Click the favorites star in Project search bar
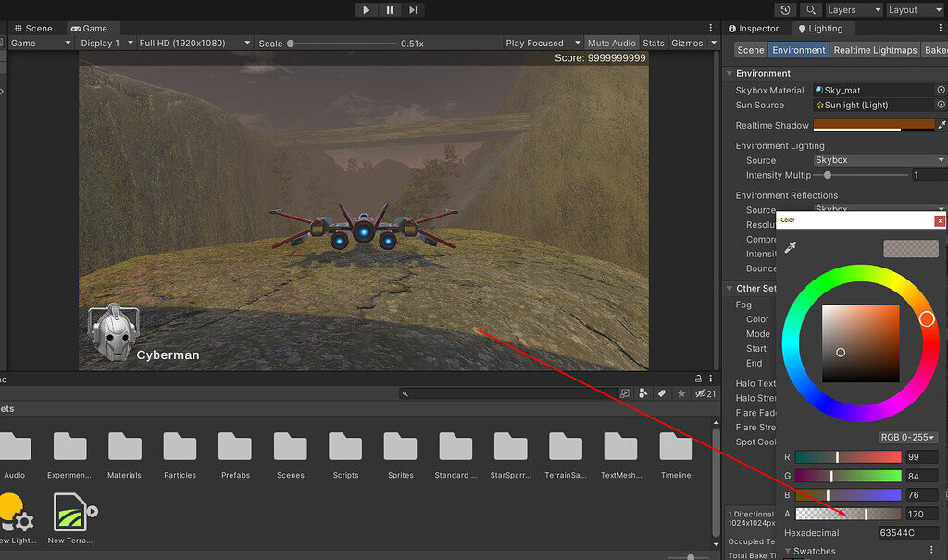Image resolution: width=948 pixels, height=560 pixels. coord(680,392)
